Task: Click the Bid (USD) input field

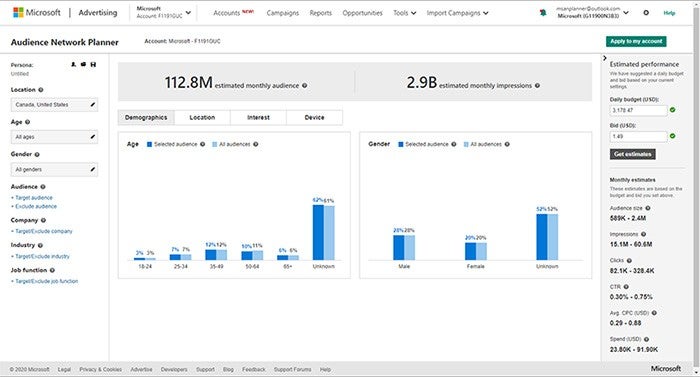Action: [638, 136]
